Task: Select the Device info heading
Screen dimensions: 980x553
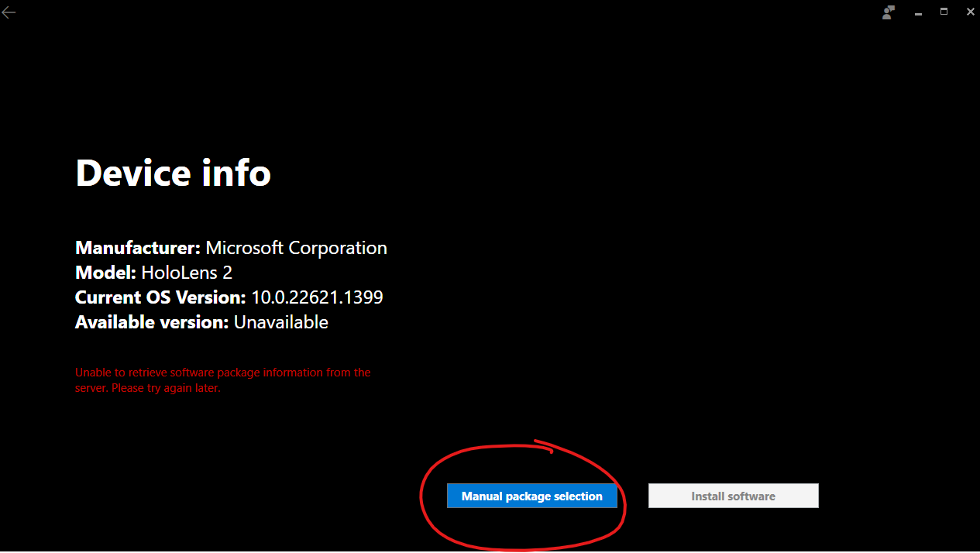Action: [x=174, y=173]
